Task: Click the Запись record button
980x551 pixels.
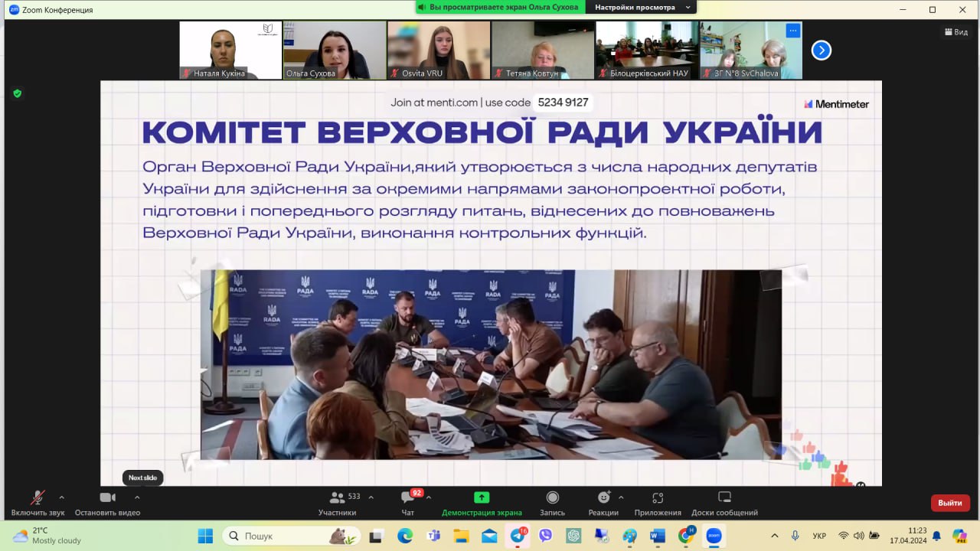Action: pos(552,504)
